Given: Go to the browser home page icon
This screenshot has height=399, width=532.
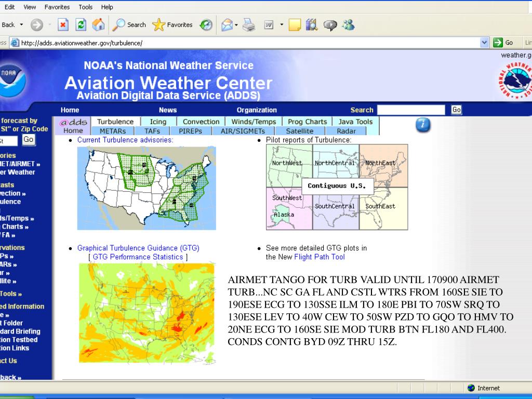Looking at the screenshot, I should tap(98, 25).
